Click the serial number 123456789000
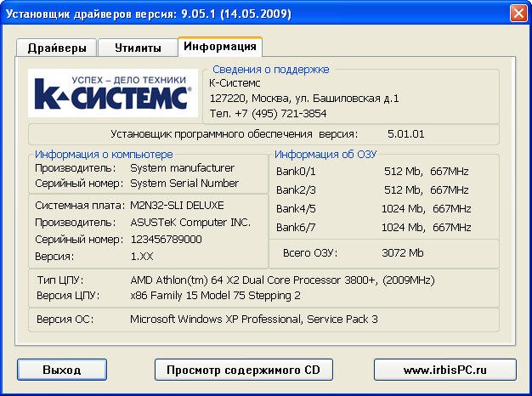This screenshot has height=396, width=532. [167, 240]
